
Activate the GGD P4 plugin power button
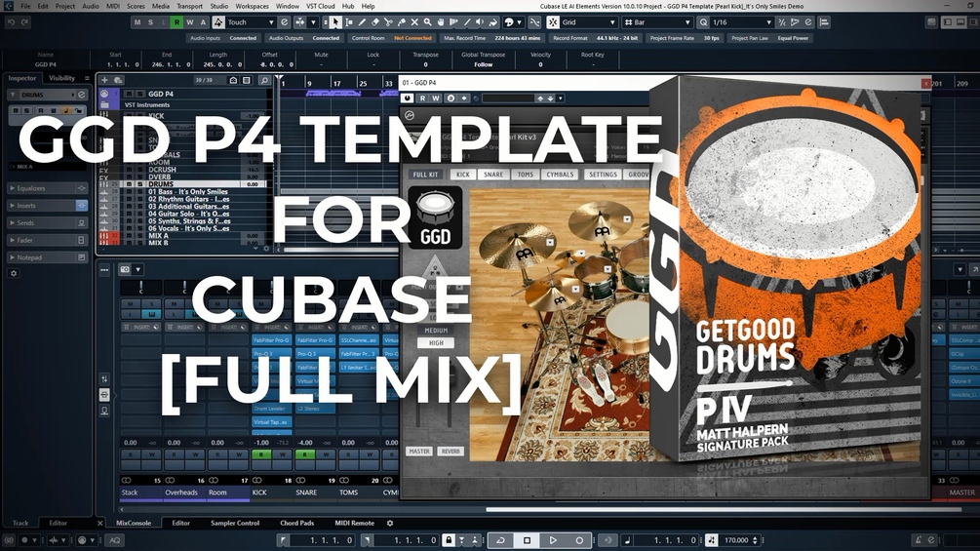(x=408, y=98)
